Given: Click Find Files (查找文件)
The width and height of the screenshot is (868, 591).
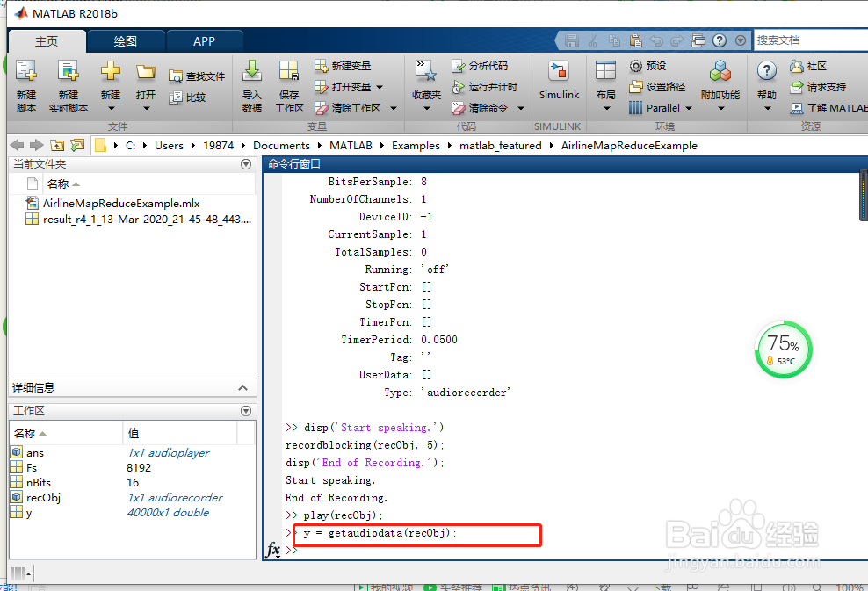Looking at the screenshot, I should pyautogui.click(x=197, y=76).
